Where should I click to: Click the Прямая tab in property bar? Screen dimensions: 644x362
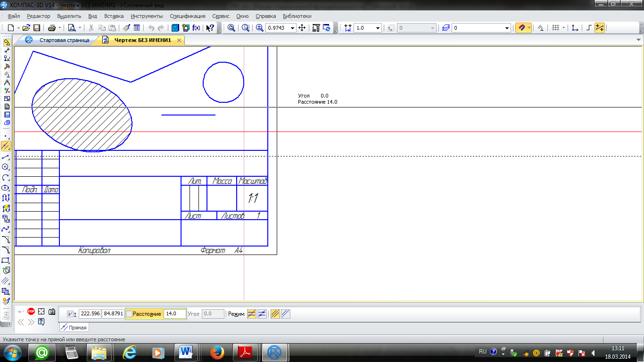tap(74, 328)
